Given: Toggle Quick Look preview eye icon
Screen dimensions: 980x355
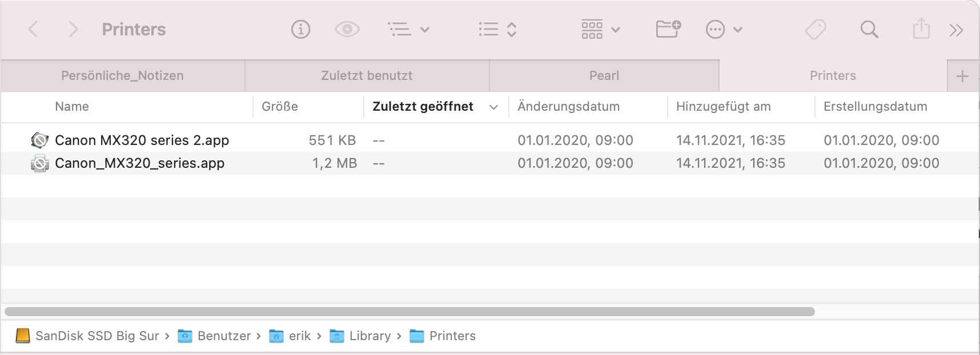Looking at the screenshot, I should pos(347,29).
